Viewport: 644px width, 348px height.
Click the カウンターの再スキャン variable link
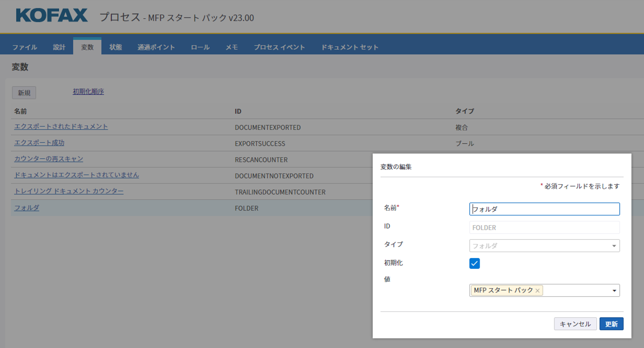[x=49, y=159]
